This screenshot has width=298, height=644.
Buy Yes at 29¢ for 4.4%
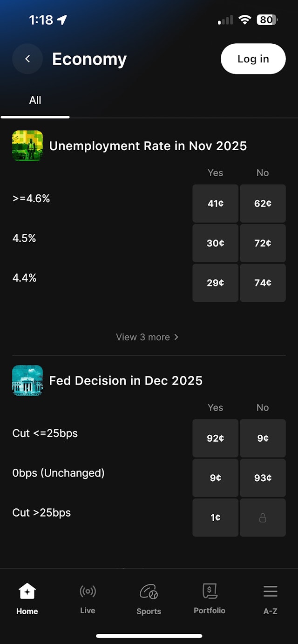tap(215, 283)
